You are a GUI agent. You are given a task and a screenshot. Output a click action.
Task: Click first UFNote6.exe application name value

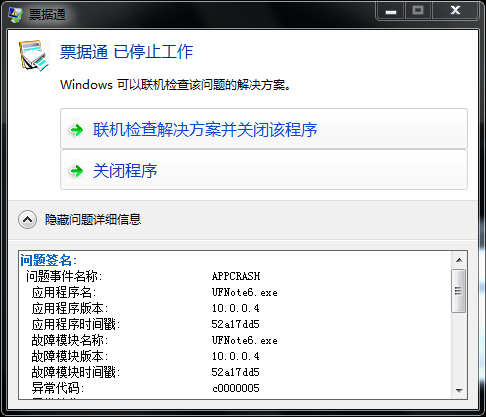245,292
